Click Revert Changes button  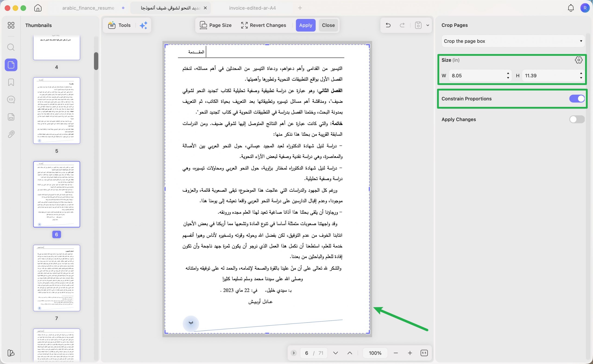click(263, 25)
